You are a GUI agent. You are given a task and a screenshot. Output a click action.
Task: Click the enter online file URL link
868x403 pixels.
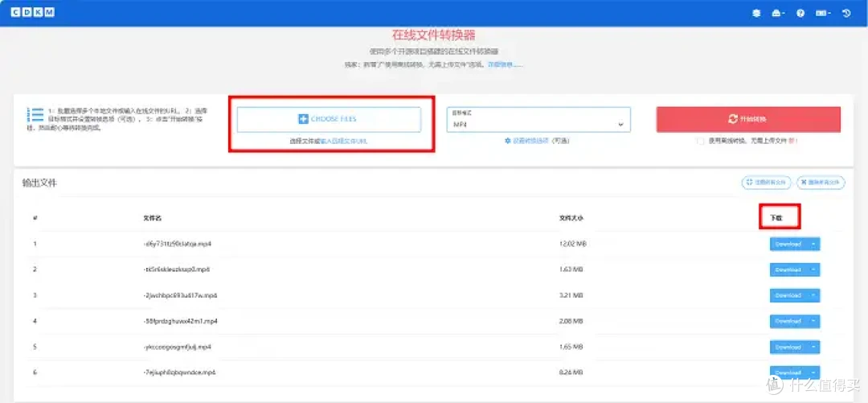[344, 142]
